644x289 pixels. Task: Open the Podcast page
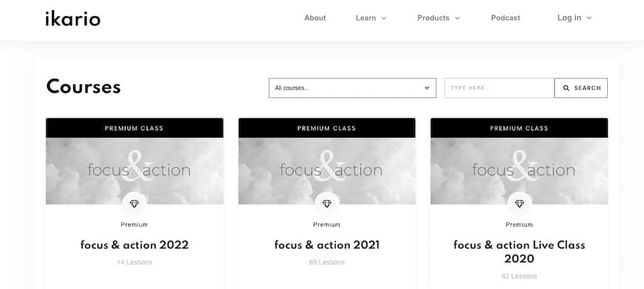tap(505, 18)
